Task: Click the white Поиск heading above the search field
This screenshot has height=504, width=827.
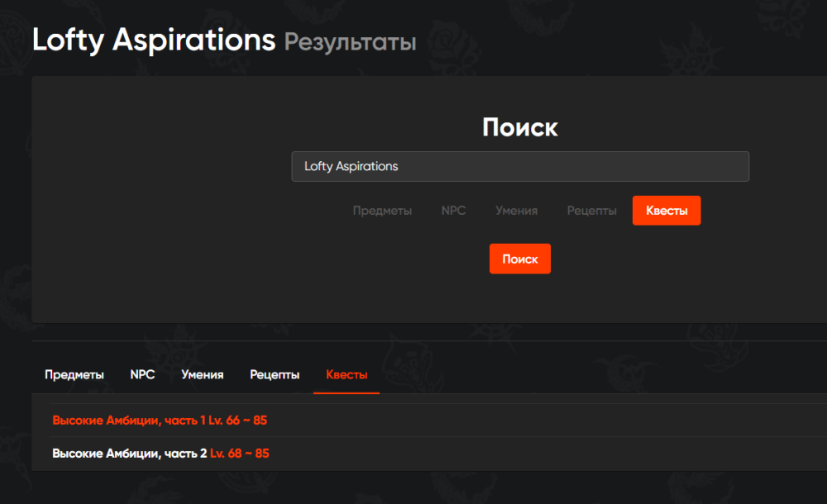Action: pos(519,127)
